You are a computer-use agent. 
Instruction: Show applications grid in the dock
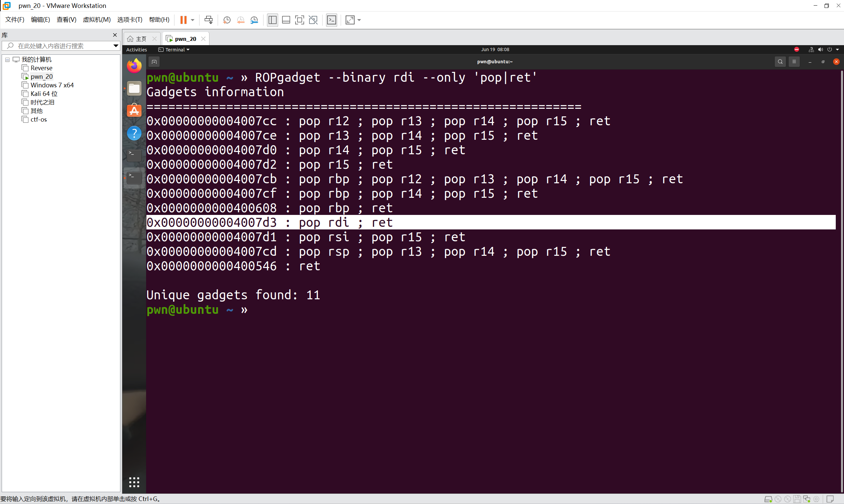point(134,482)
